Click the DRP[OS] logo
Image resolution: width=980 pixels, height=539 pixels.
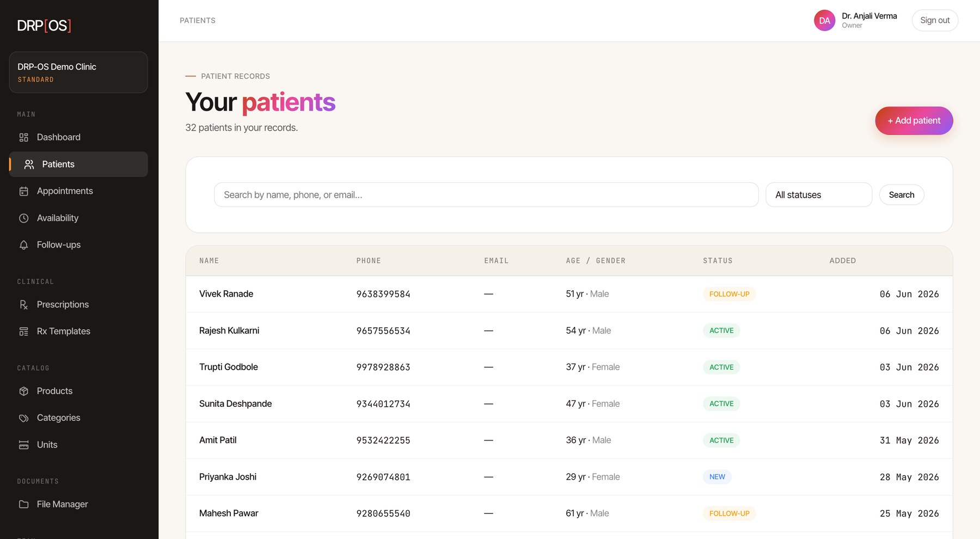tap(44, 26)
